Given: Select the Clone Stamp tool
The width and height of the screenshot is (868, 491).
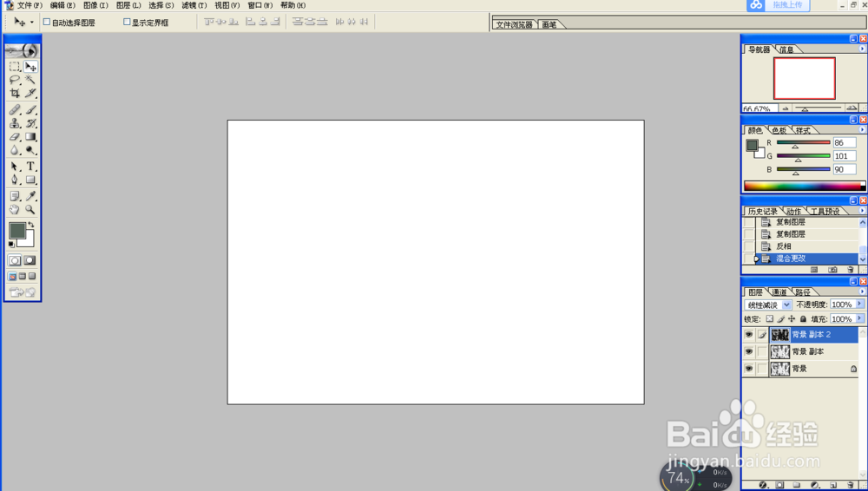Looking at the screenshot, I should pos(15,123).
